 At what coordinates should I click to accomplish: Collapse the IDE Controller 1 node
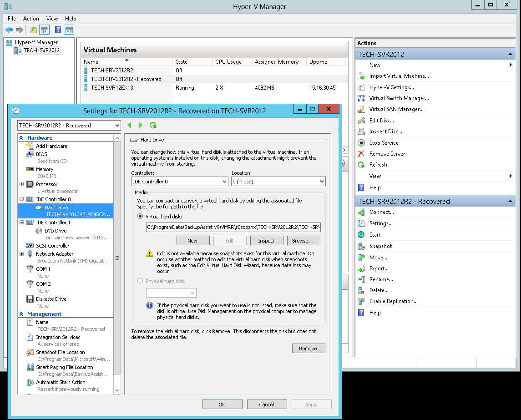(21, 223)
